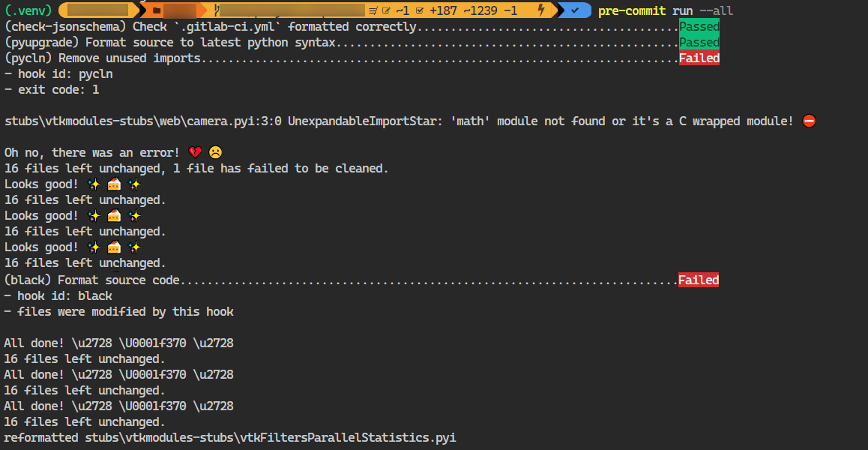Click the folder icon in the orange prompt segment
The image size is (868, 450).
(157, 10)
